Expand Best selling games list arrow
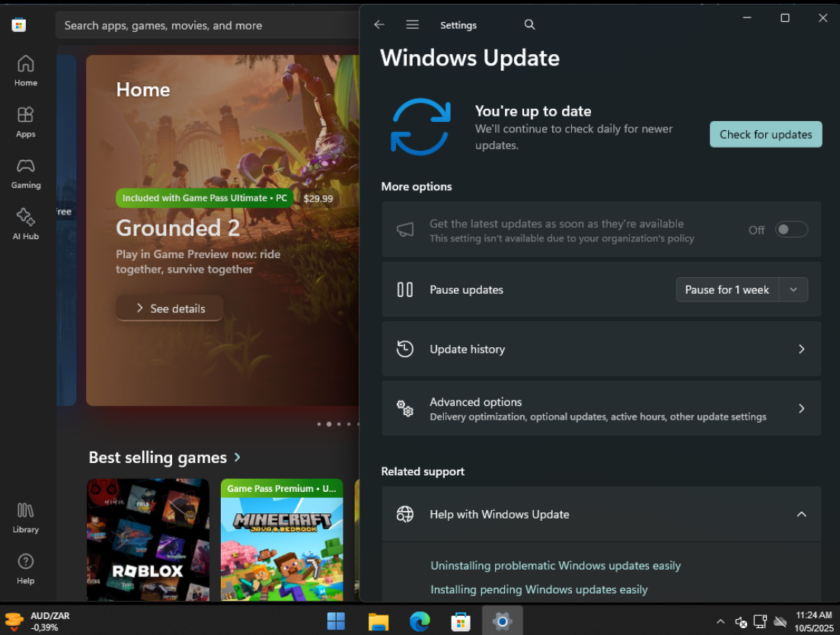This screenshot has width=840, height=635. coord(238,458)
